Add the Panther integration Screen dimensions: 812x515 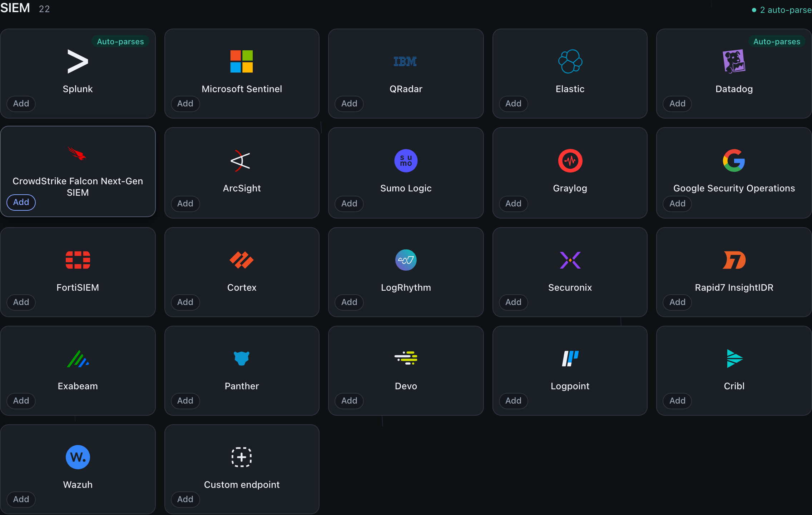pos(185,401)
